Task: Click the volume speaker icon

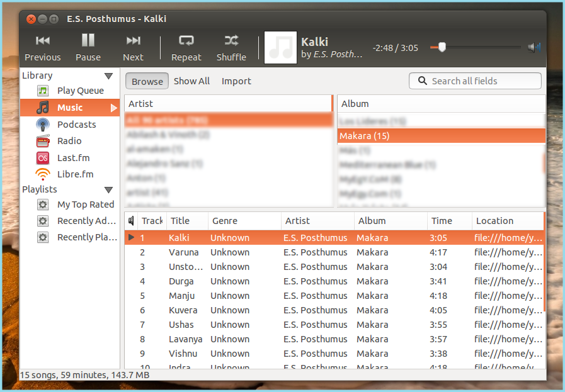Action: point(534,47)
